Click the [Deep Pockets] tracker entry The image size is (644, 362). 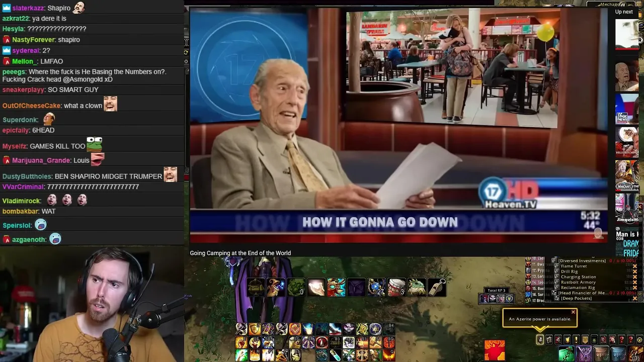click(x=577, y=298)
